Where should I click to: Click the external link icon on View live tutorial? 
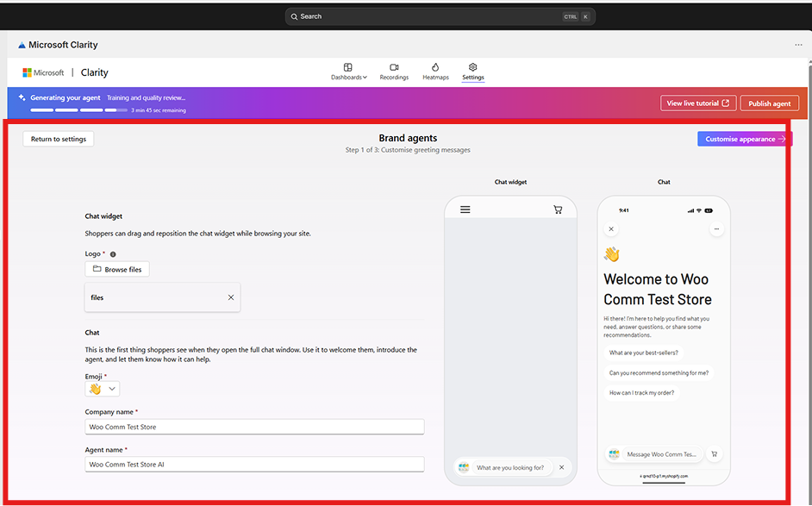726,103
